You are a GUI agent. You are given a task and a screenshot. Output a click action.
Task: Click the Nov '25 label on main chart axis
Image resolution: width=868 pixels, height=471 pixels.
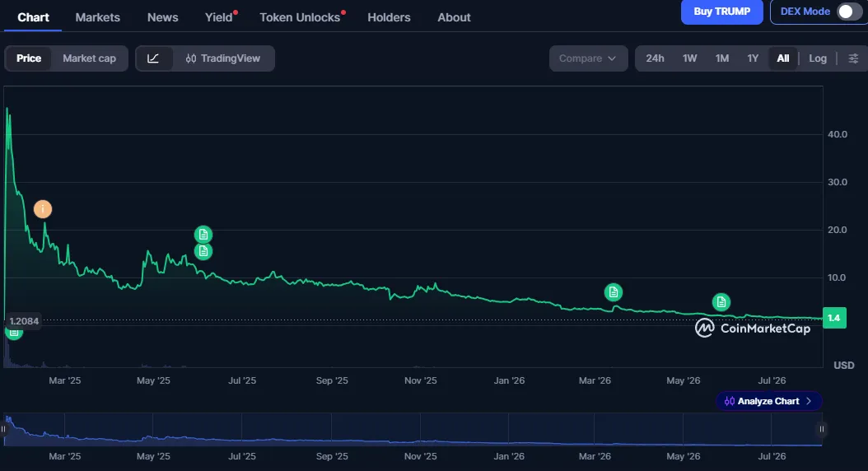click(420, 380)
